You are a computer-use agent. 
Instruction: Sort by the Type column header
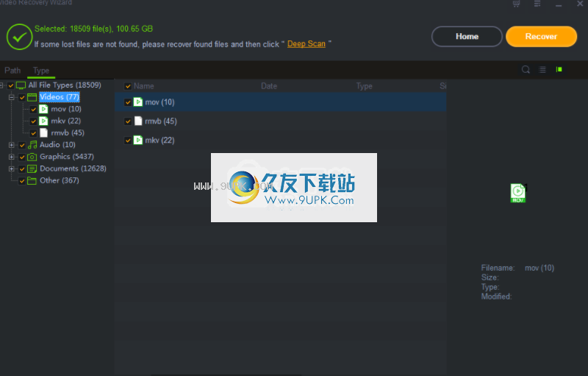point(364,86)
